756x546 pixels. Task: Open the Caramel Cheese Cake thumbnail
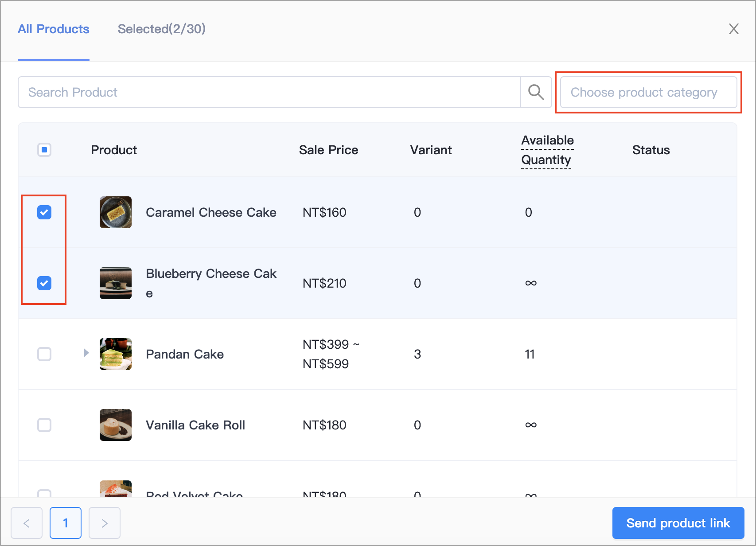click(116, 212)
